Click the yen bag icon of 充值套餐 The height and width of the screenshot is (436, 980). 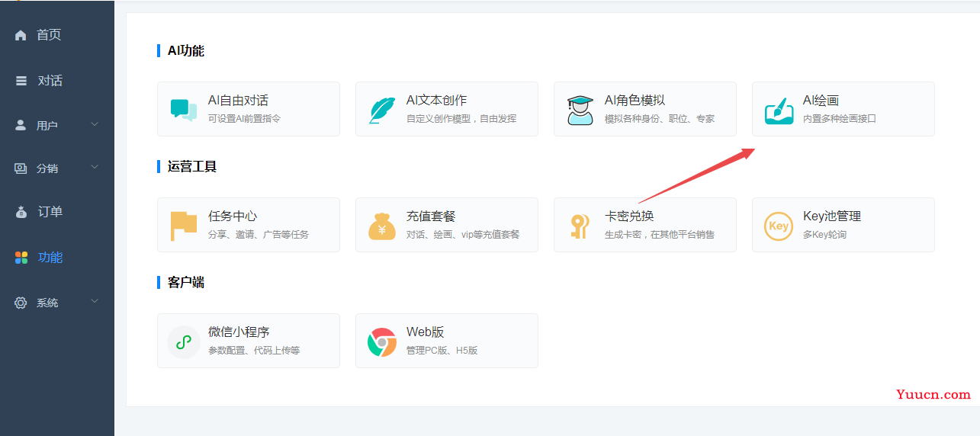pos(382,226)
